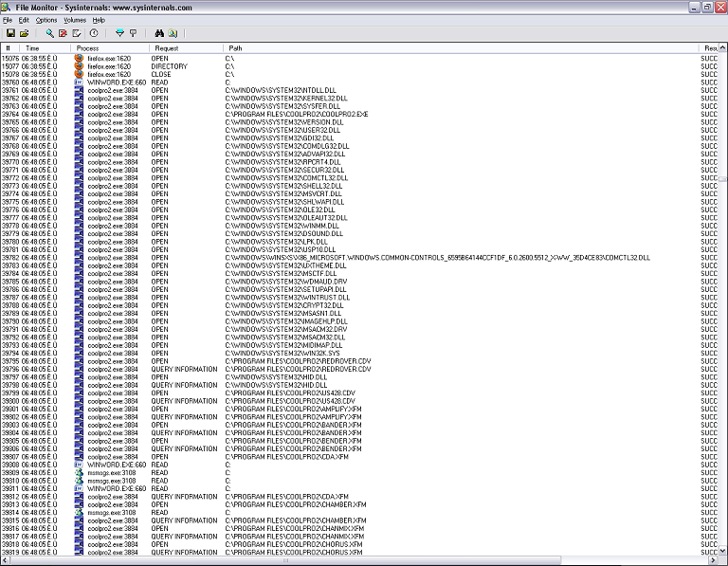
Task: Select the BANDER.XFM OPEN row 39803
Action: pos(359,425)
